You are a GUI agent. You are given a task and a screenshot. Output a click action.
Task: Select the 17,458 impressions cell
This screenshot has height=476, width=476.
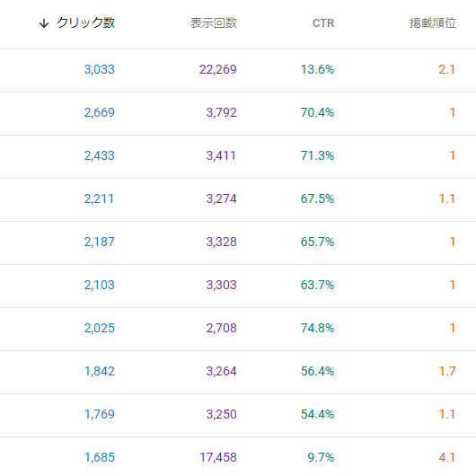pos(217,457)
